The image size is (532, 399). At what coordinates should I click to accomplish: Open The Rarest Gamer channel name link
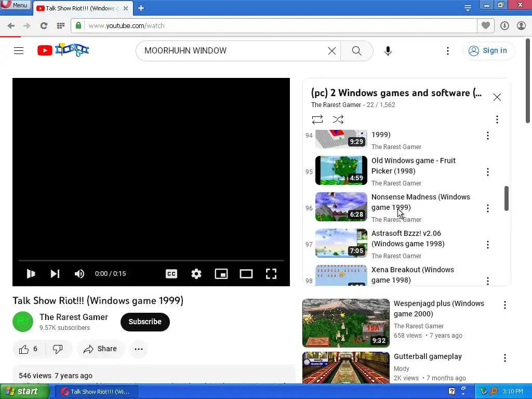74,317
